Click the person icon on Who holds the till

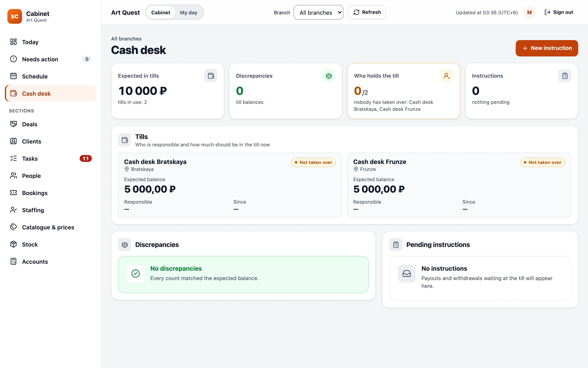(x=447, y=76)
